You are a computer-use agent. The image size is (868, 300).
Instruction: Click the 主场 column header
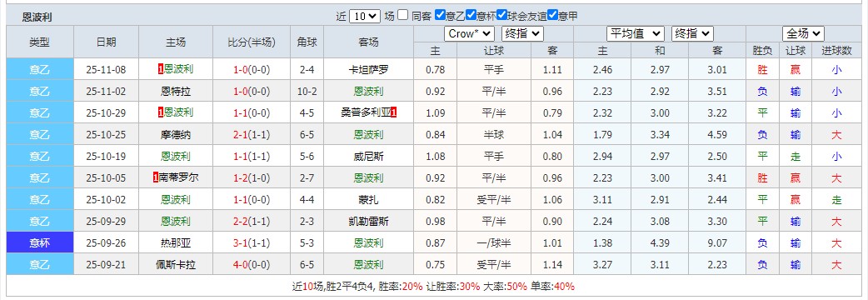tap(176, 42)
